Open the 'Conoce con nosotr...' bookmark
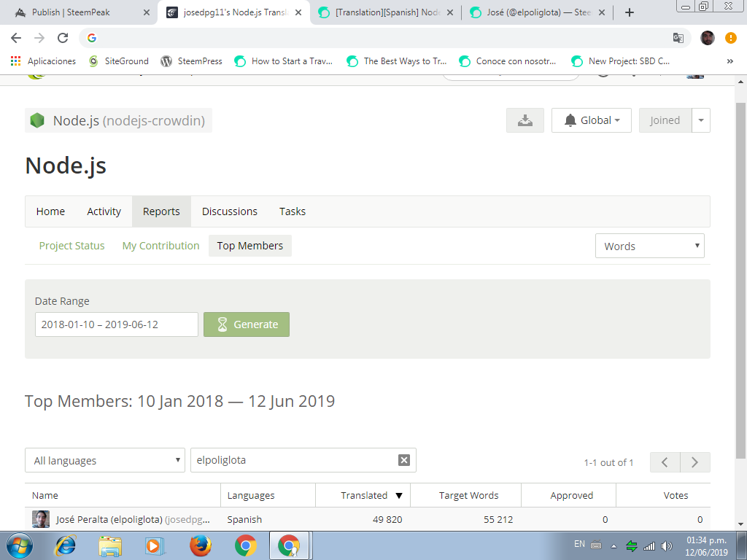Screen dimensions: 747x560 508,61
